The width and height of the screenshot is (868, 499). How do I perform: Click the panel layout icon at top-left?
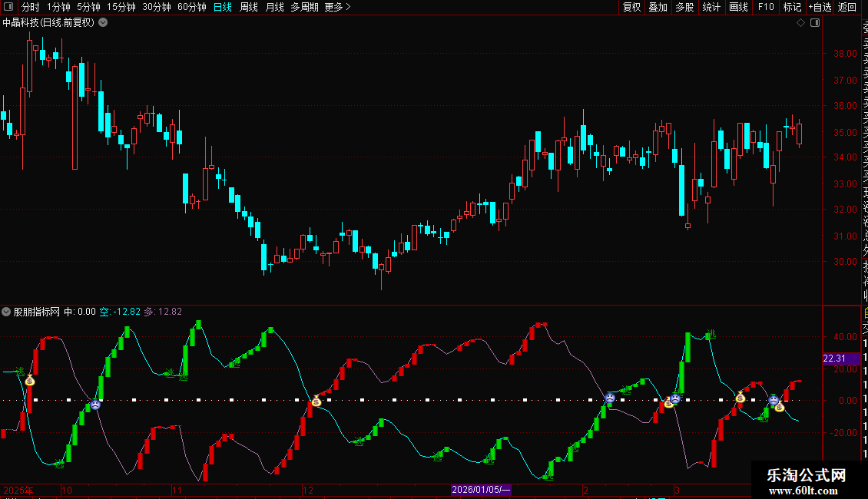pyautogui.click(x=8, y=7)
